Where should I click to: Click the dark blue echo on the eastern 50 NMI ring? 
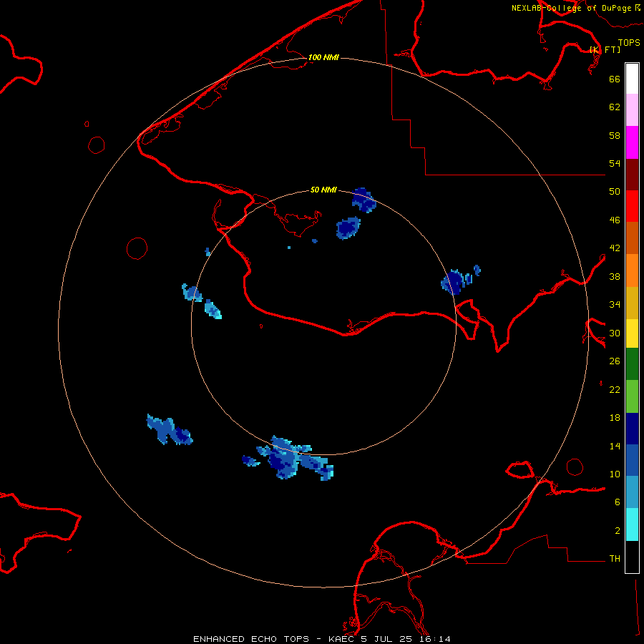pos(453,283)
